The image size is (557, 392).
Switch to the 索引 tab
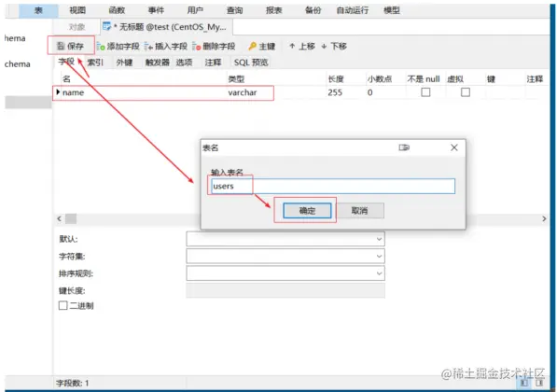[x=95, y=63]
